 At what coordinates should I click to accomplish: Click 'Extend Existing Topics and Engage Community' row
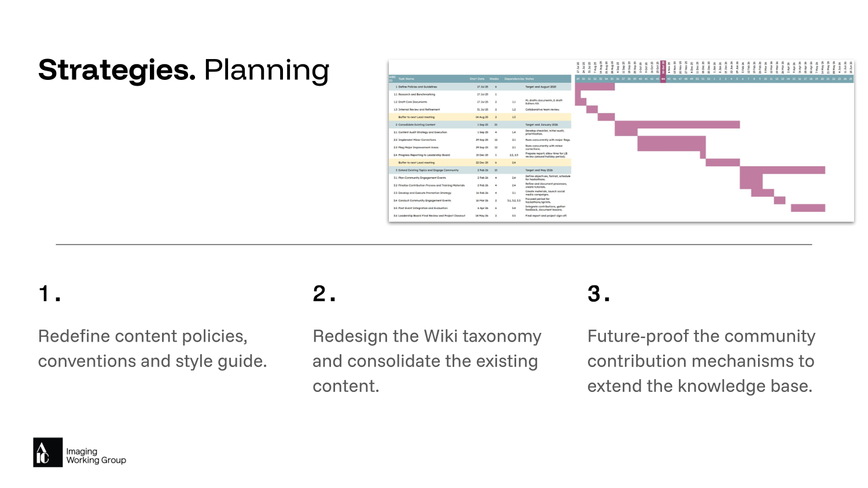428,170
